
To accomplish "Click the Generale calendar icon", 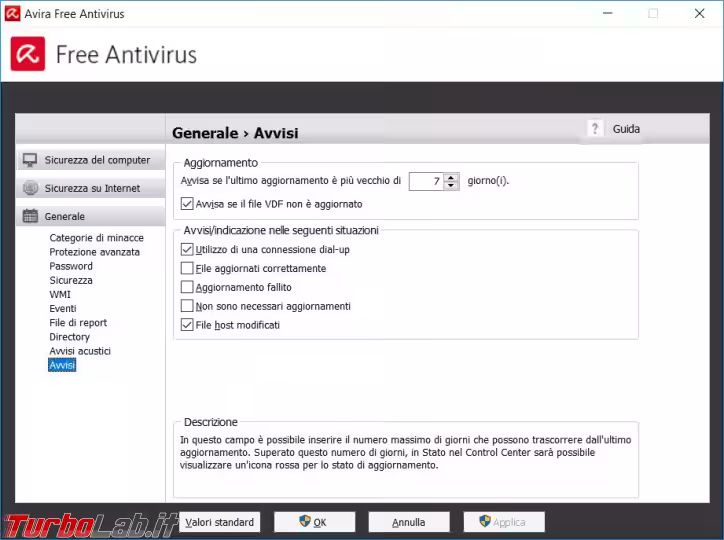I will pyautogui.click(x=30, y=216).
